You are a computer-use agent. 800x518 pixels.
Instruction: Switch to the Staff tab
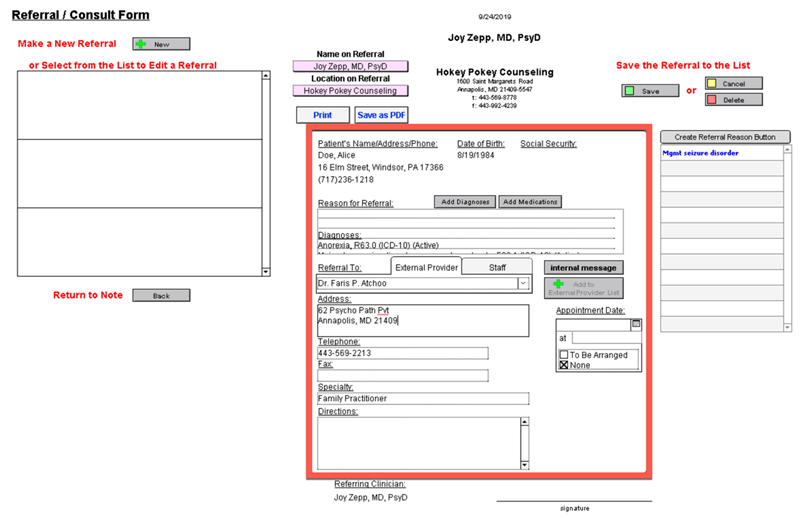pos(497,267)
